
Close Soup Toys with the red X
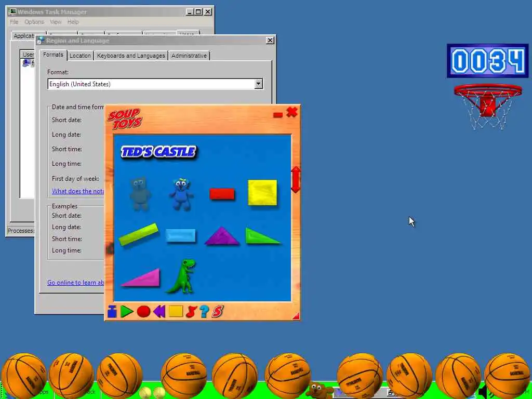point(292,112)
